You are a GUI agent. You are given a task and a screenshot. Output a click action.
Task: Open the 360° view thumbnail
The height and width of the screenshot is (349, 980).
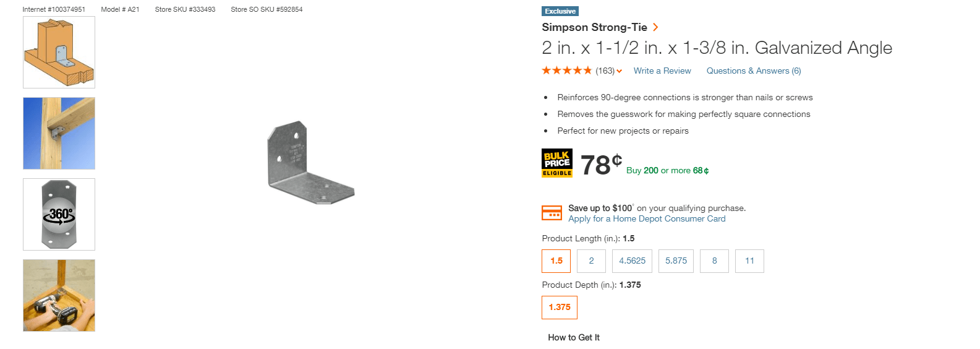(x=59, y=215)
